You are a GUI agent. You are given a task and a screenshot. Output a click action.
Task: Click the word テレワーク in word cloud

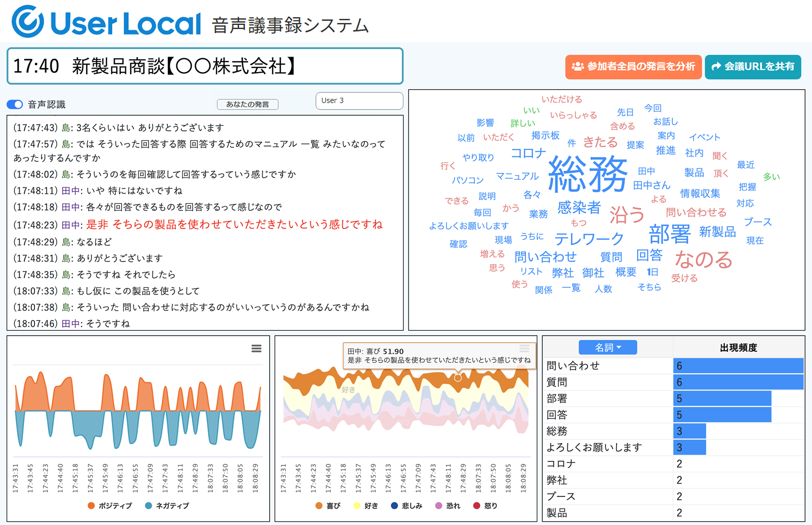[589, 238]
